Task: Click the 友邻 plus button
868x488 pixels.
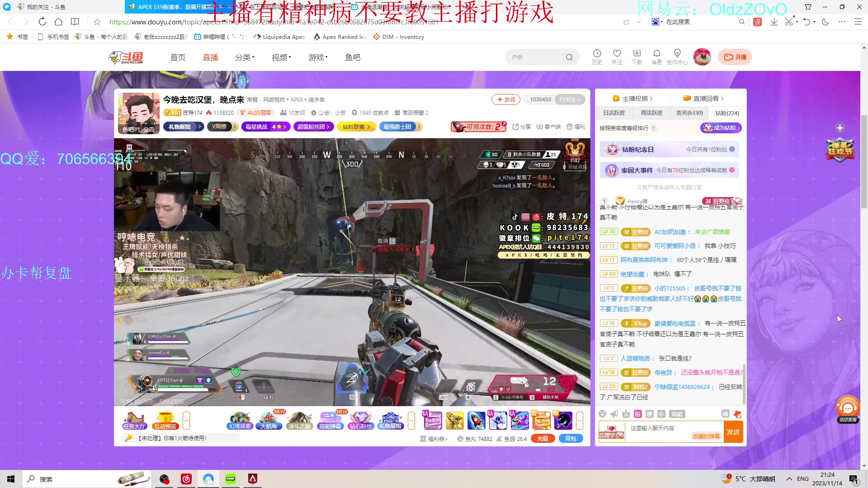Action: (x=506, y=99)
